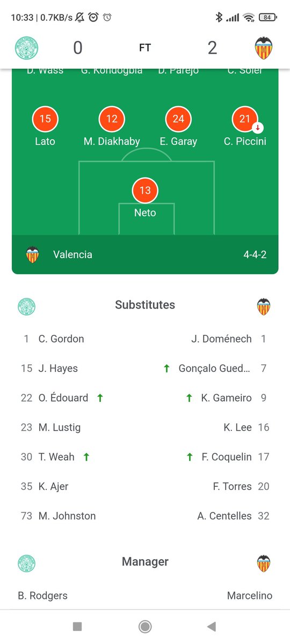
Task: Tap the Valencia badge in formation bar
Action: pos(33,254)
